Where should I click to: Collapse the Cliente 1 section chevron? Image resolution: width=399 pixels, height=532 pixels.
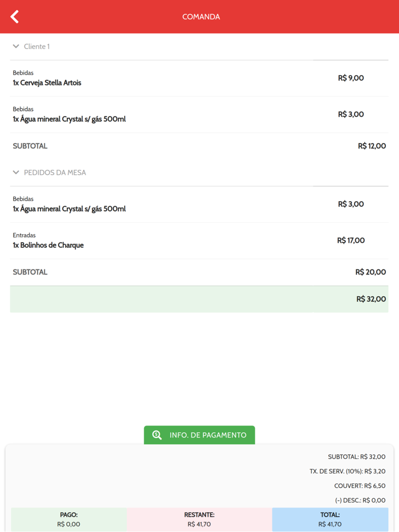pyautogui.click(x=16, y=46)
